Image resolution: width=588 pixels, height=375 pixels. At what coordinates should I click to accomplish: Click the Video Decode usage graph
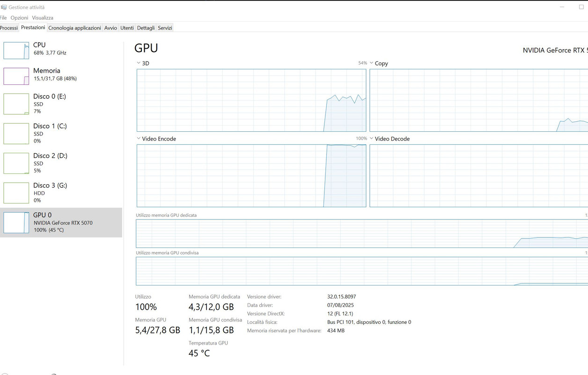pos(479,176)
